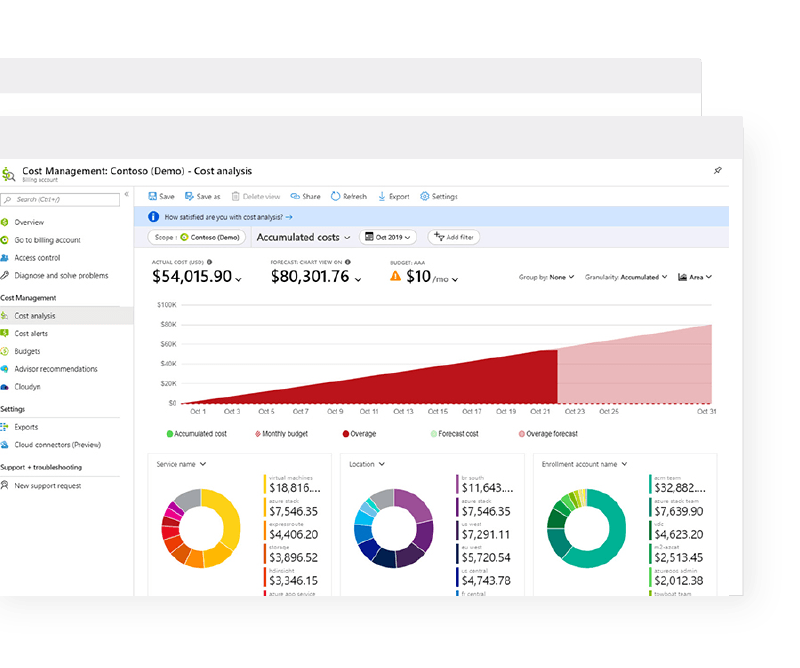Click the Cost Management logo icon
This screenshot has width=800, height=668.
(8, 174)
